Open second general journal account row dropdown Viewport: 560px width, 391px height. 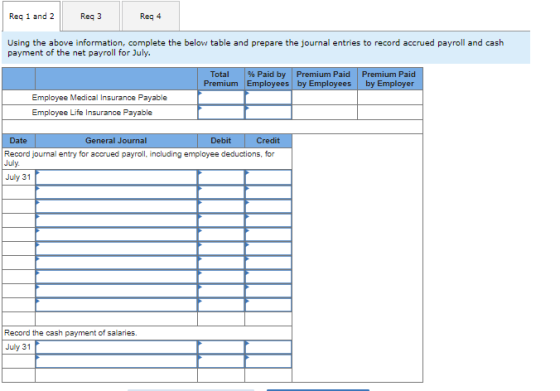click(116, 192)
